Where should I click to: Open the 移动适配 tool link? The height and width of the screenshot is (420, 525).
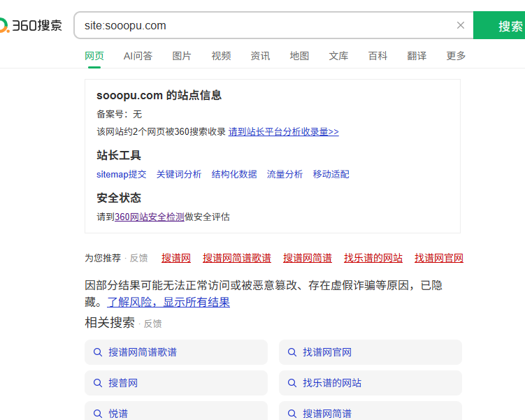pos(331,174)
